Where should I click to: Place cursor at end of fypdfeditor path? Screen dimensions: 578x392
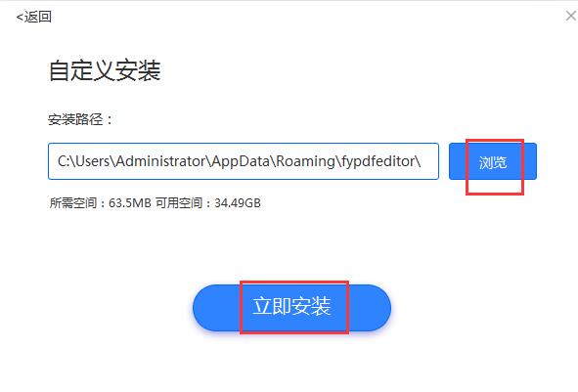pos(422,161)
